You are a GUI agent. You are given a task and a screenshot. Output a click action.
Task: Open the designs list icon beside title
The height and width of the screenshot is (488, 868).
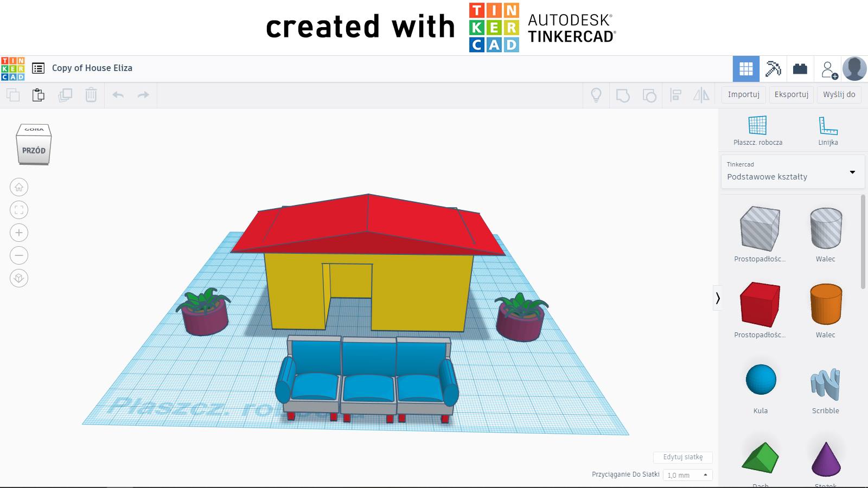[x=38, y=68]
